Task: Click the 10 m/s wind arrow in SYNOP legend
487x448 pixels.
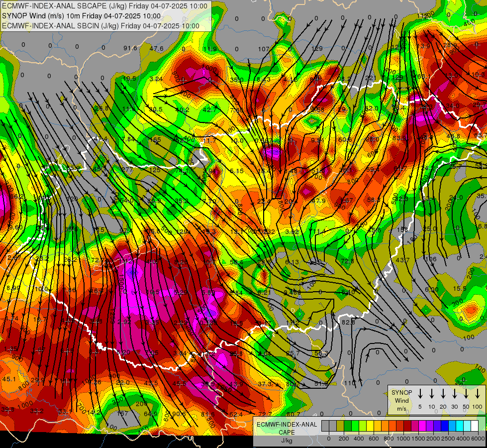Action: (x=432, y=394)
